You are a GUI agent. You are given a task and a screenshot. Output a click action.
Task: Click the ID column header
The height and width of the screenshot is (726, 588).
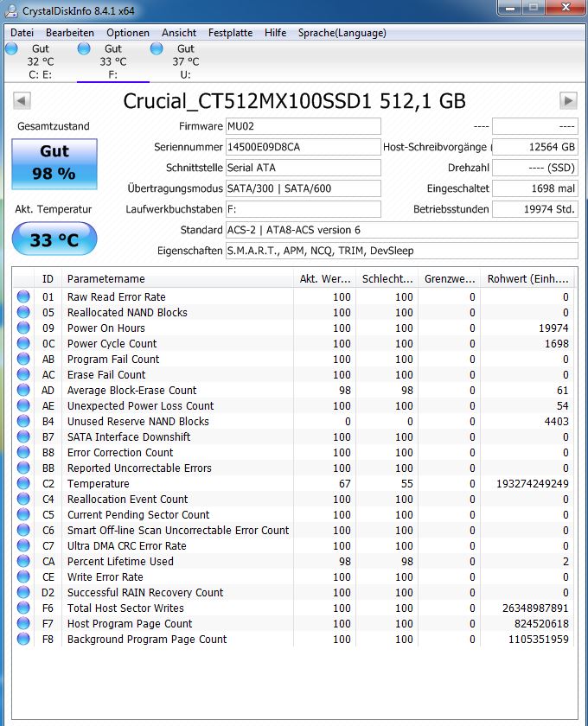click(x=48, y=278)
